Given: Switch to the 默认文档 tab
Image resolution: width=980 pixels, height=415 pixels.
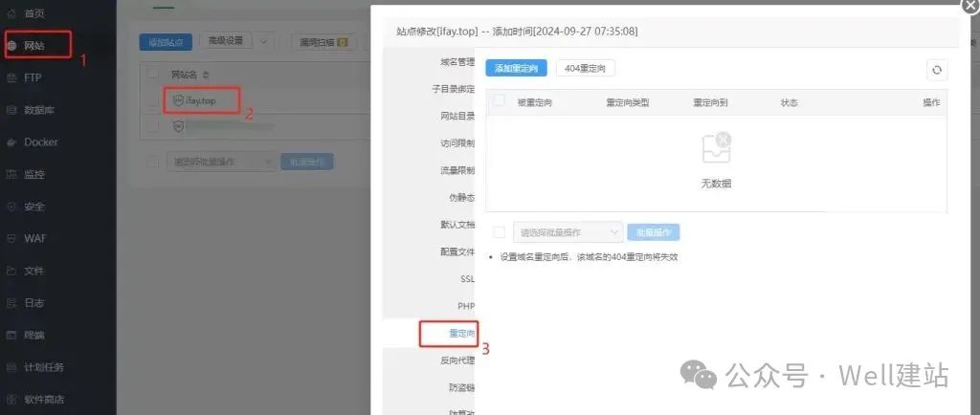Looking at the screenshot, I should tap(457, 225).
